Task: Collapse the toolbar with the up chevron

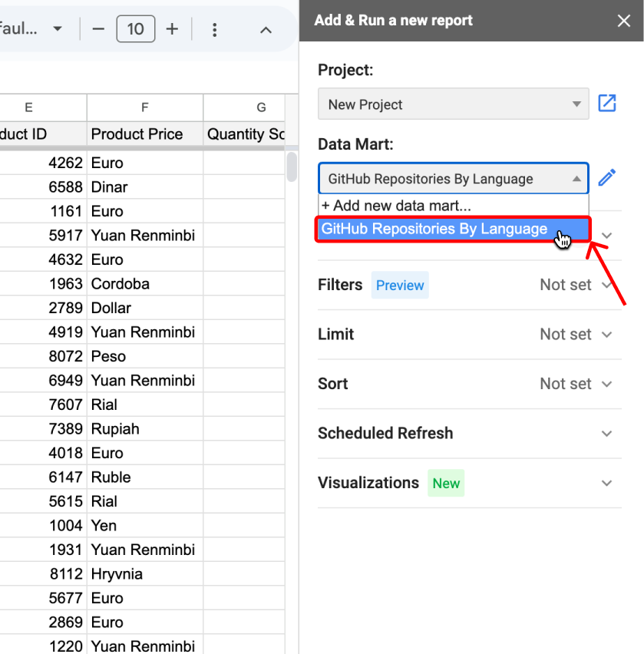Action: 266,30
